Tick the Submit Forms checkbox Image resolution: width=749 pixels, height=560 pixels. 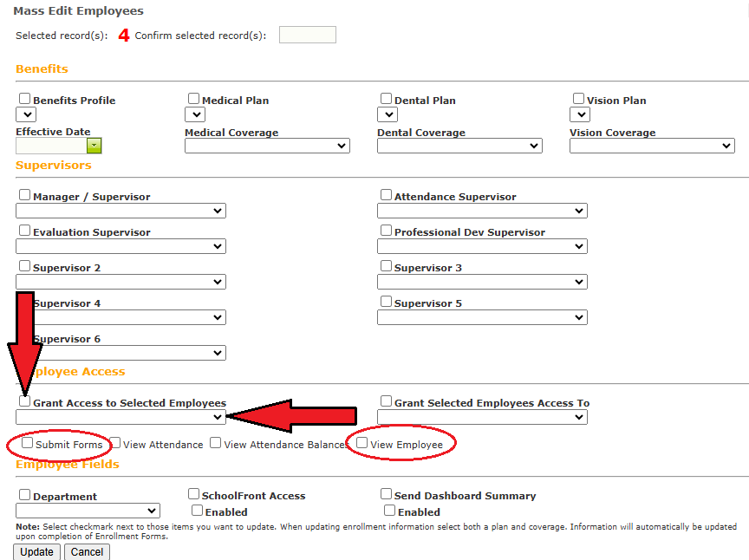27,443
